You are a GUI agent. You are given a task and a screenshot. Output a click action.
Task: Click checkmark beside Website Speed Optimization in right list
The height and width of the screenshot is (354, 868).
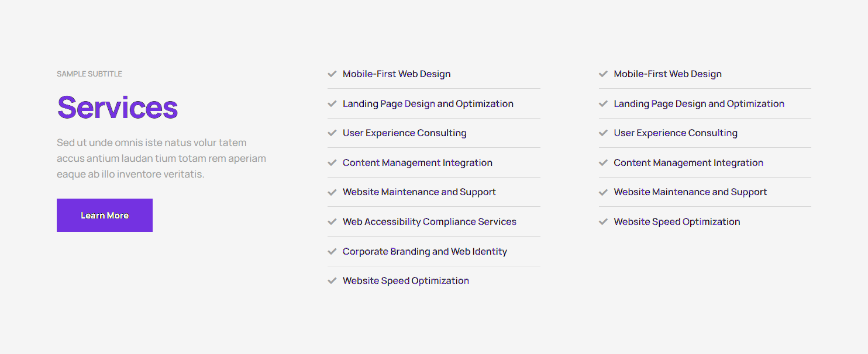(x=603, y=222)
